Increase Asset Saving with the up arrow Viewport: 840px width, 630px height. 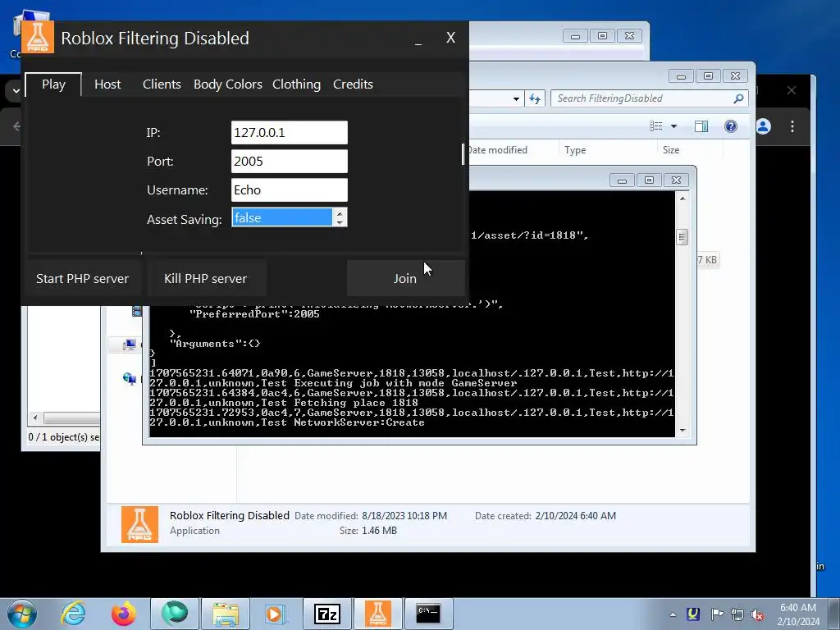point(340,213)
